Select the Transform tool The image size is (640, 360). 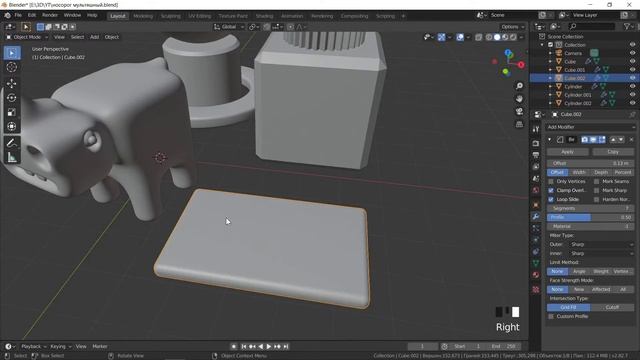pyautogui.click(x=12, y=127)
